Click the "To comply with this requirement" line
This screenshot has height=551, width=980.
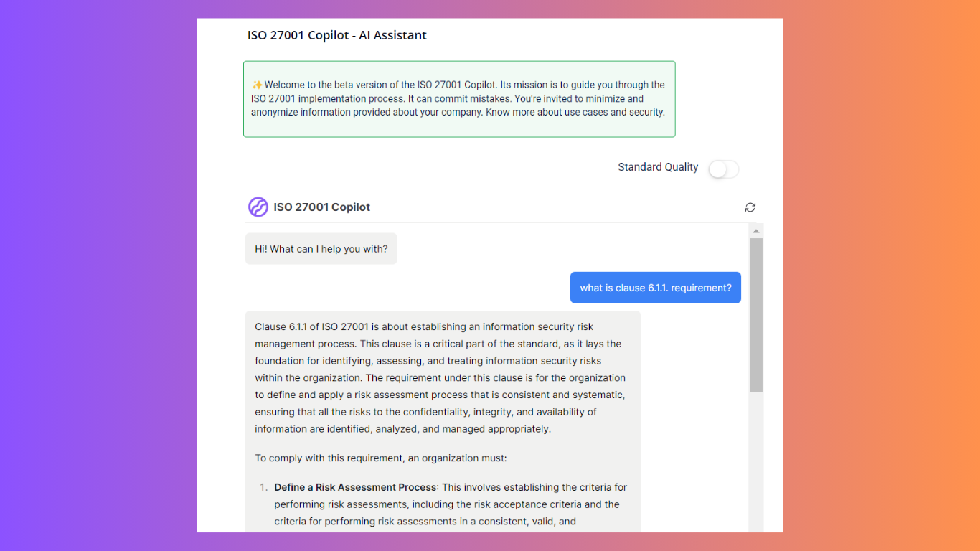[381, 458]
